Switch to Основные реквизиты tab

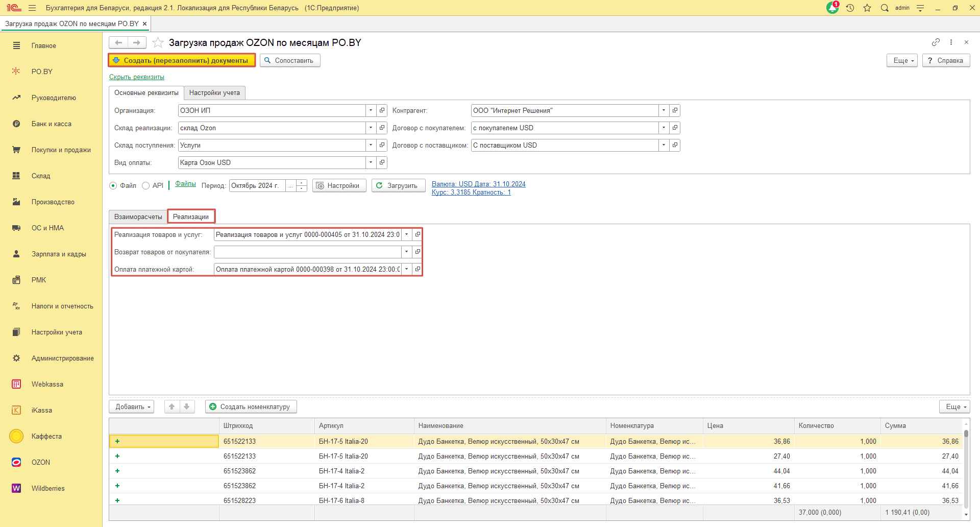pyautogui.click(x=146, y=93)
